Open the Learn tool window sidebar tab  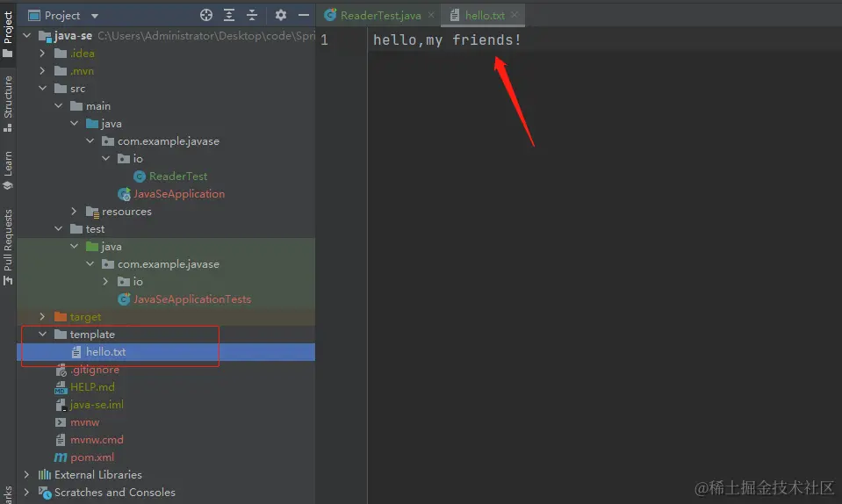point(8,170)
